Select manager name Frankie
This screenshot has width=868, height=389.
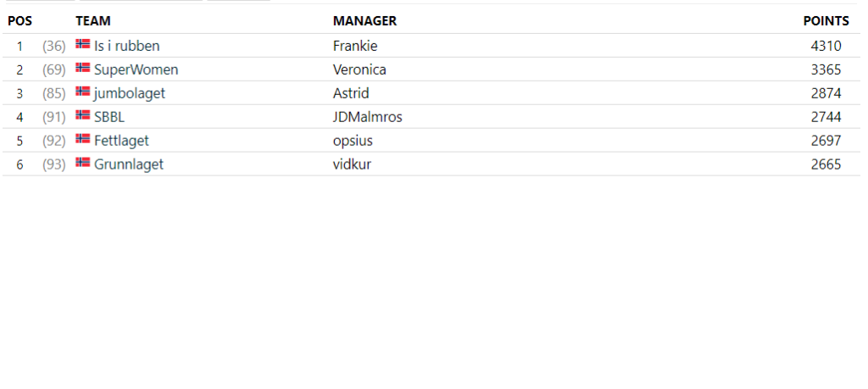(x=355, y=46)
